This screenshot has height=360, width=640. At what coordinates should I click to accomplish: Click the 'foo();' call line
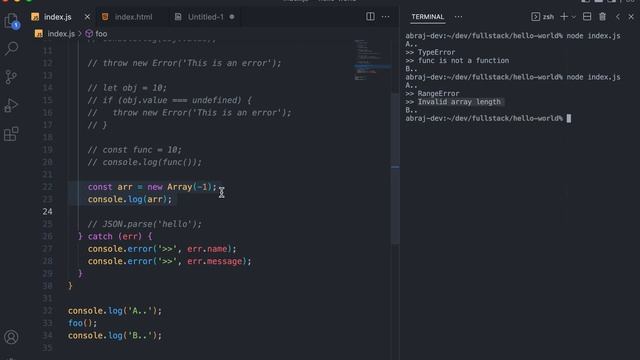pos(82,323)
